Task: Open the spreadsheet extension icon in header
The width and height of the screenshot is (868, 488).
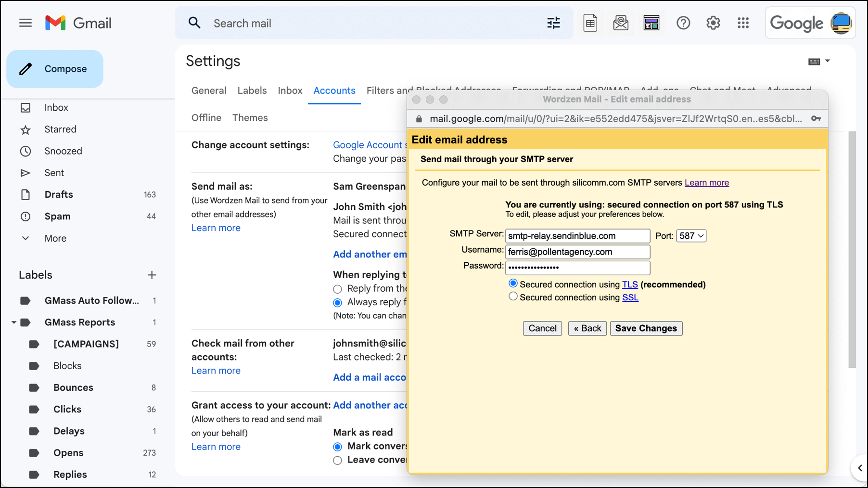Action: click(x=590, y=23)
